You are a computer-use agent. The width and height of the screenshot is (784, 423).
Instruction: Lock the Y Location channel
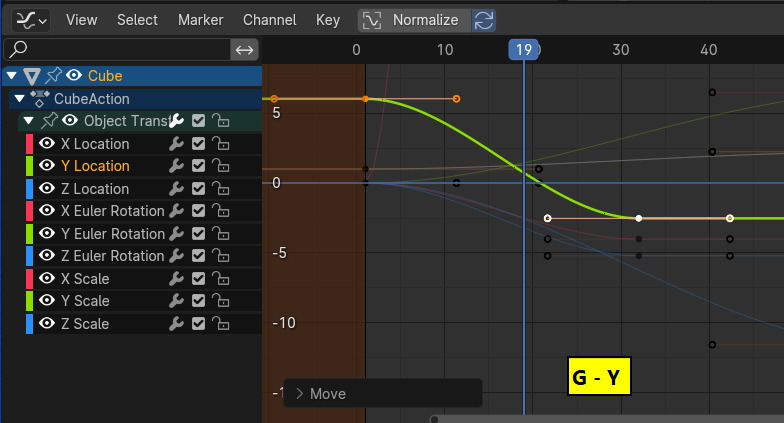(x=220, y=166)
